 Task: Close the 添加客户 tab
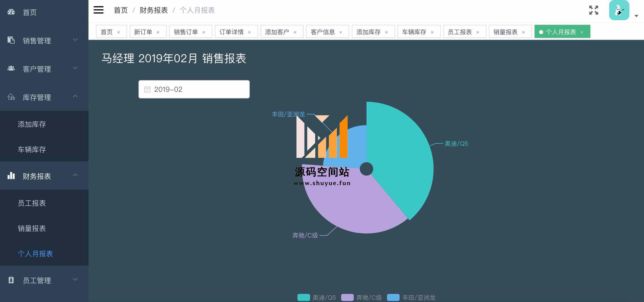coord(295,32)
